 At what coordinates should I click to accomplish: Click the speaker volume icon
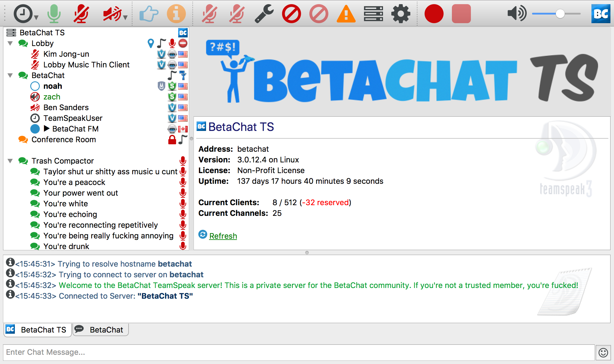point(517,14)
